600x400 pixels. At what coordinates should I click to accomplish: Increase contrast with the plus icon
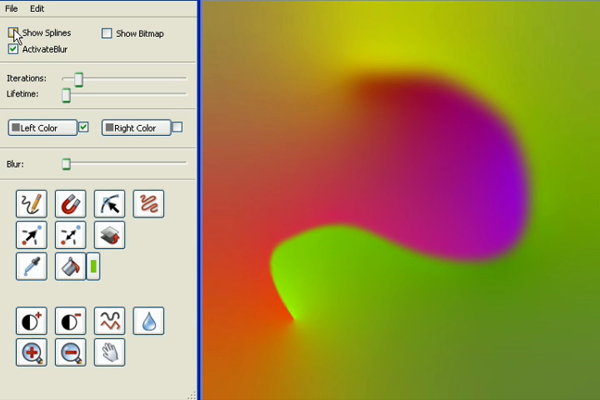[31, 321]
